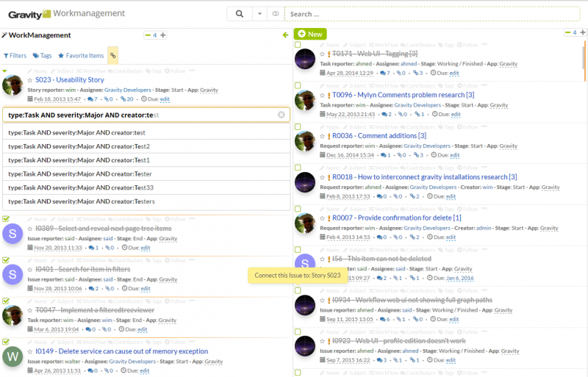Viewport: 588px width, 377px height.
Task: Collapse the S023 story with green triangle
Action: pos(5,71)
